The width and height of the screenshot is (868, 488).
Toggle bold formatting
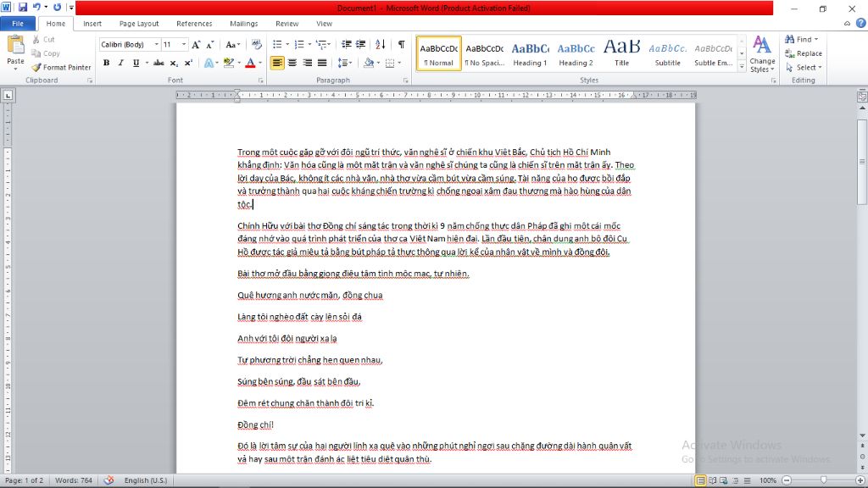coord(106,63)
